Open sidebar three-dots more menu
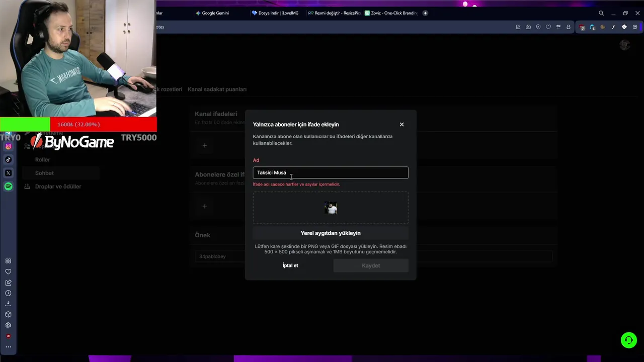The width and height of the screenshot is (644, 362). pos(8,347)
